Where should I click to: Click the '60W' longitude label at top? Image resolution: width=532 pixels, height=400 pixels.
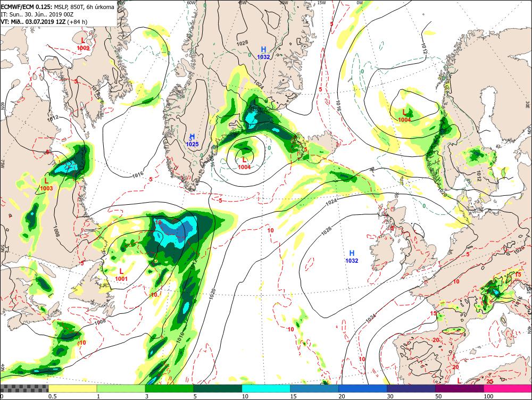[192, 2]
